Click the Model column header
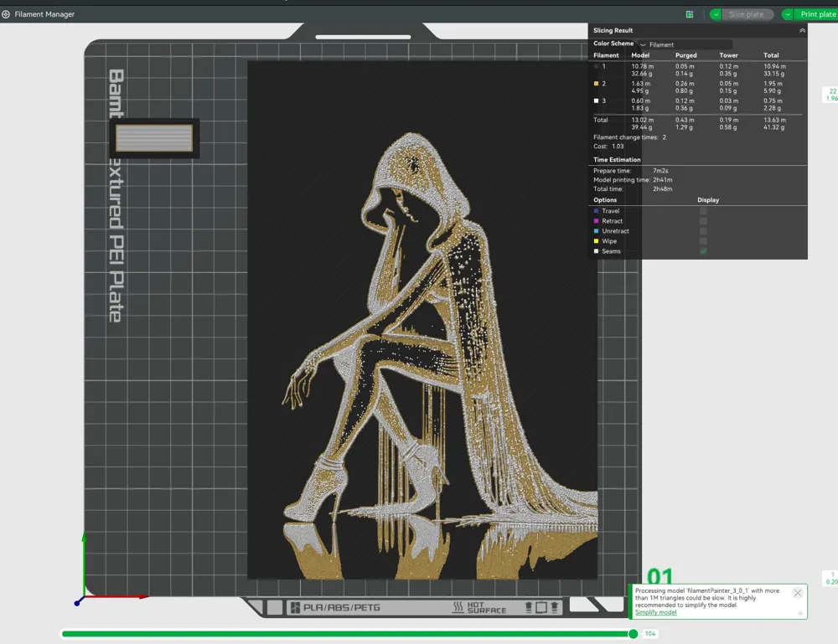This screenshot has width=838, height=644. point(640,55)
